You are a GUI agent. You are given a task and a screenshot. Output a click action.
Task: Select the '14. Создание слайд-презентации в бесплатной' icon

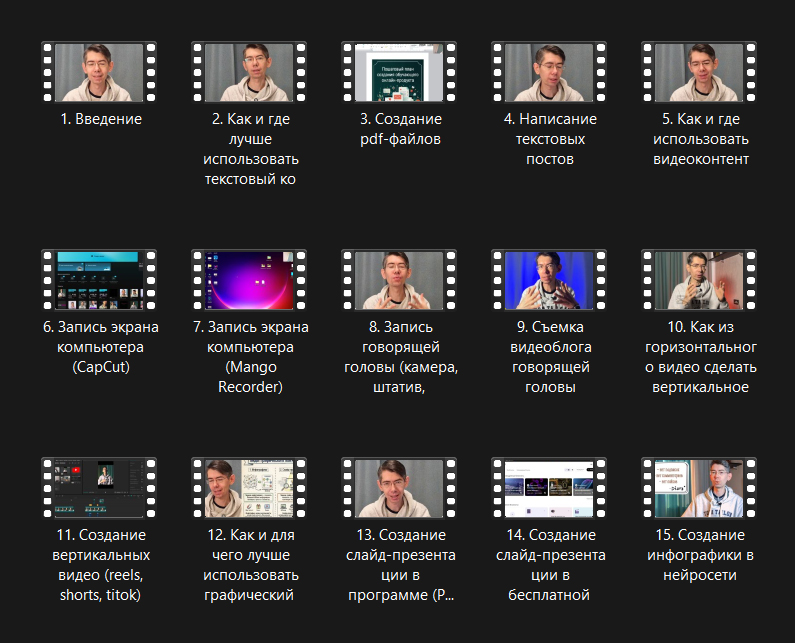coord(549,488)
